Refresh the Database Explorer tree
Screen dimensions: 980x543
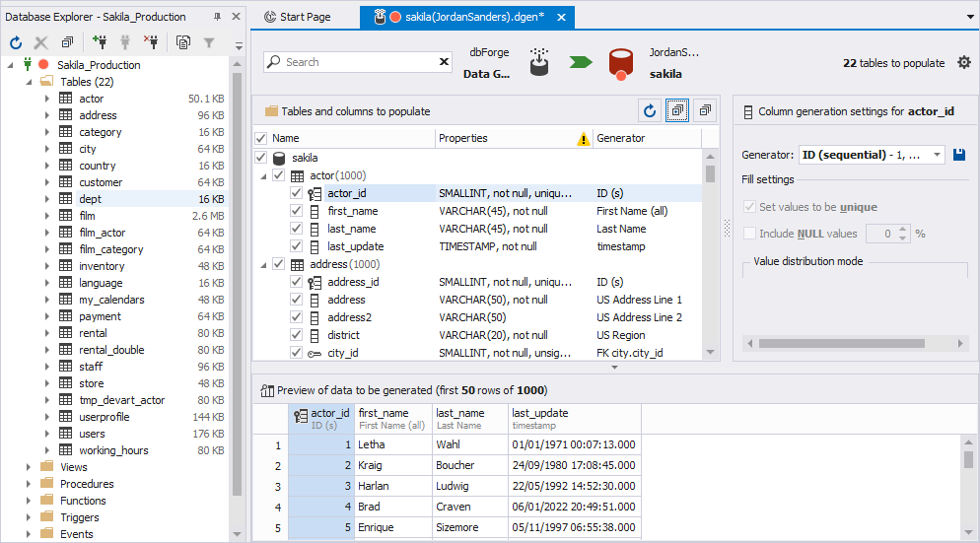[16, 42]
